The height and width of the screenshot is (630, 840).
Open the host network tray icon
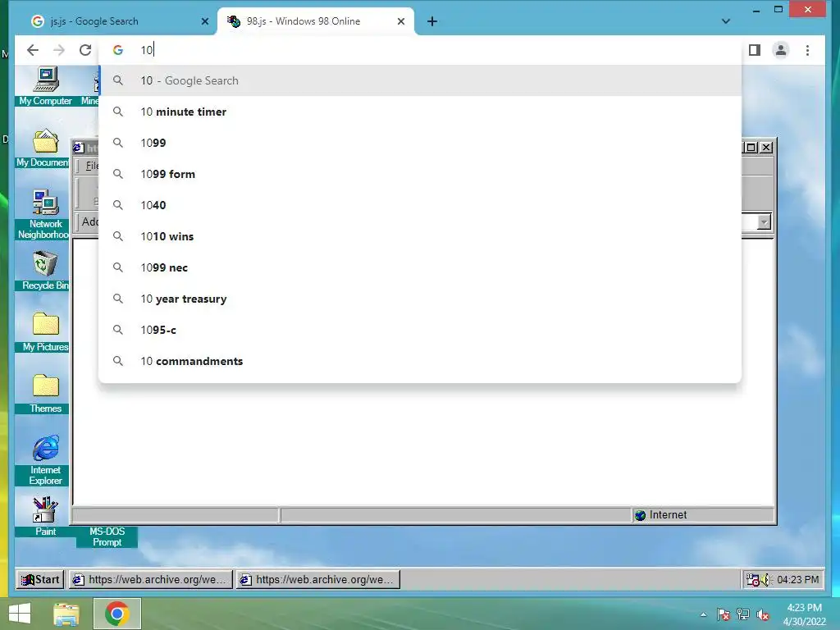[x=743, y=614]
